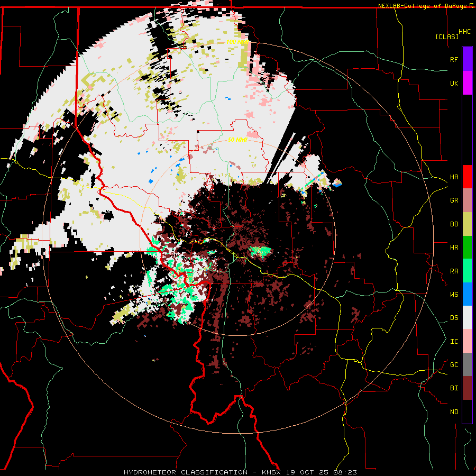The image size is (476, 476).
Task: Click the BI legend label
Action: tap(454, 388)
